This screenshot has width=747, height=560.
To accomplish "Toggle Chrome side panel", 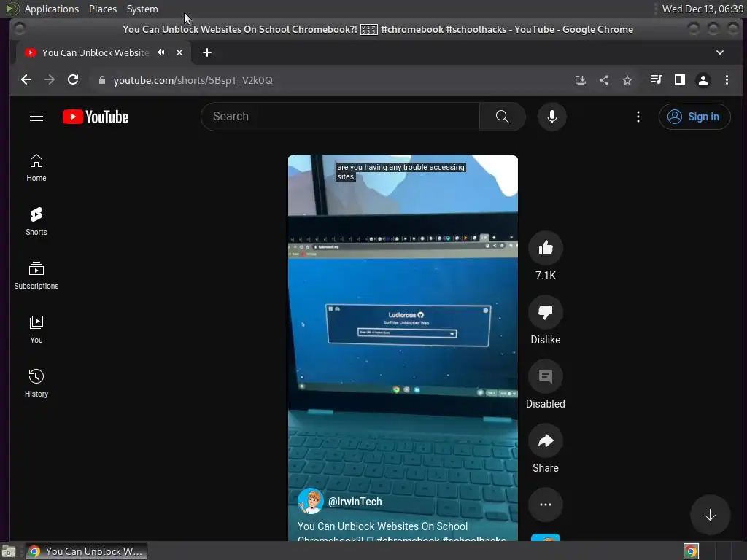I will point(680,80).
